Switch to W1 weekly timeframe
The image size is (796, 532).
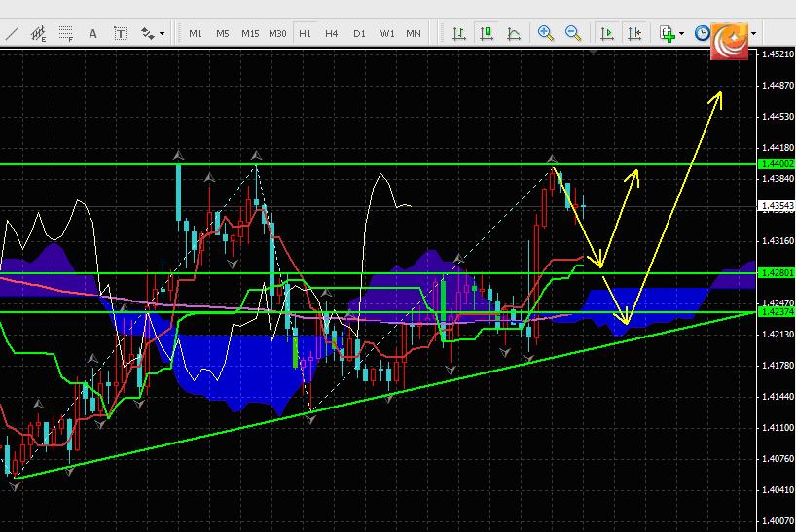387,34
